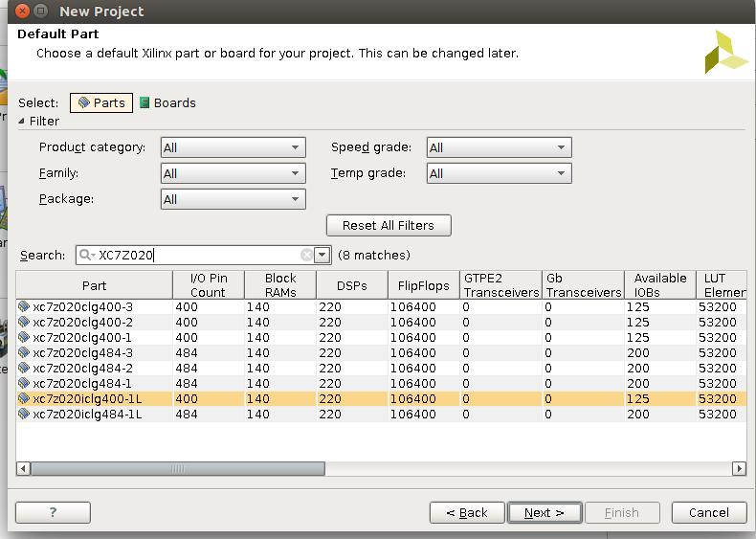Click the magnifier icon in the search box
The image size is (756, 539).
86,256
